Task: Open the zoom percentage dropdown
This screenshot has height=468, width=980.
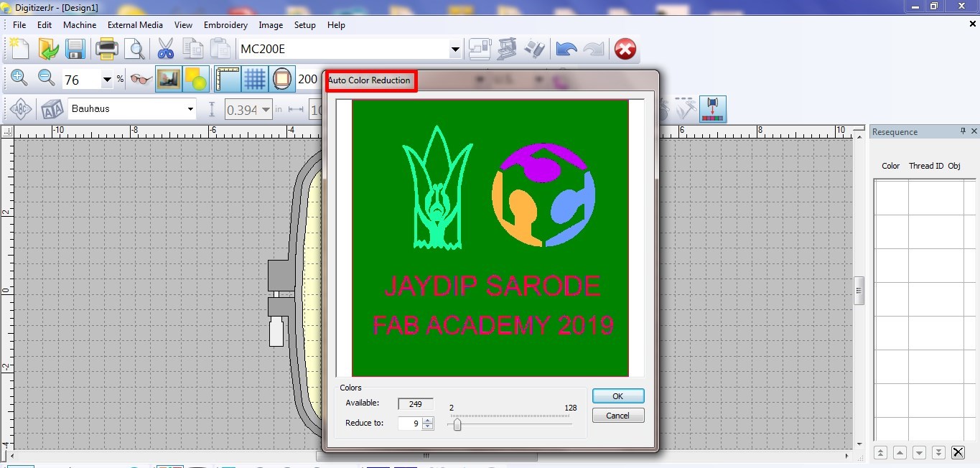Action: point(108,80)
